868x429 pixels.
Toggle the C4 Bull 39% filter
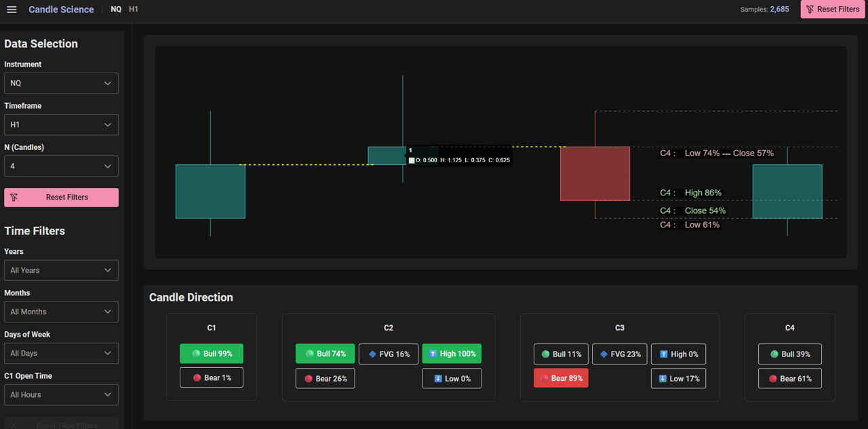790,354
